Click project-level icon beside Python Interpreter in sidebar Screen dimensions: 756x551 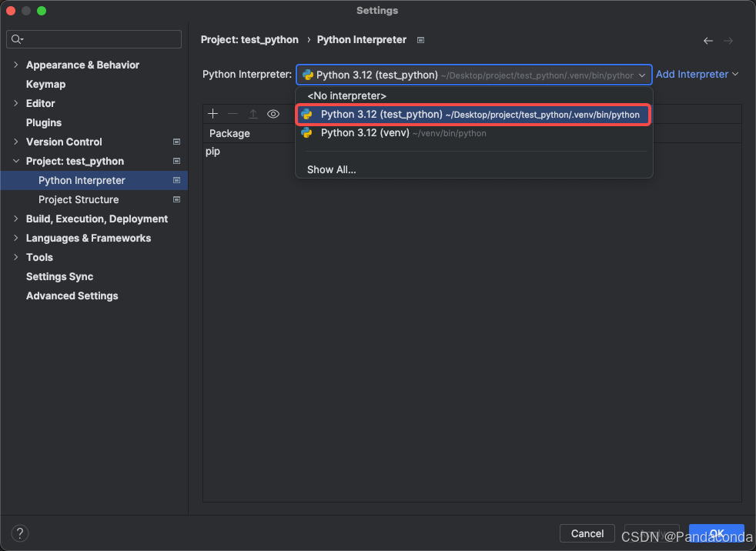(x=176, y=180)
